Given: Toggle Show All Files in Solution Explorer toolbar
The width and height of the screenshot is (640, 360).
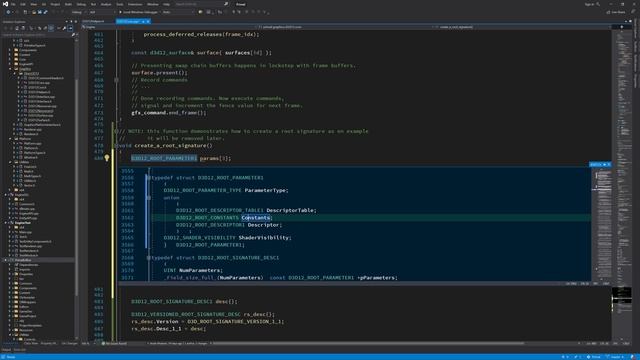Looking at the screenshot, I should click(51, 28).
